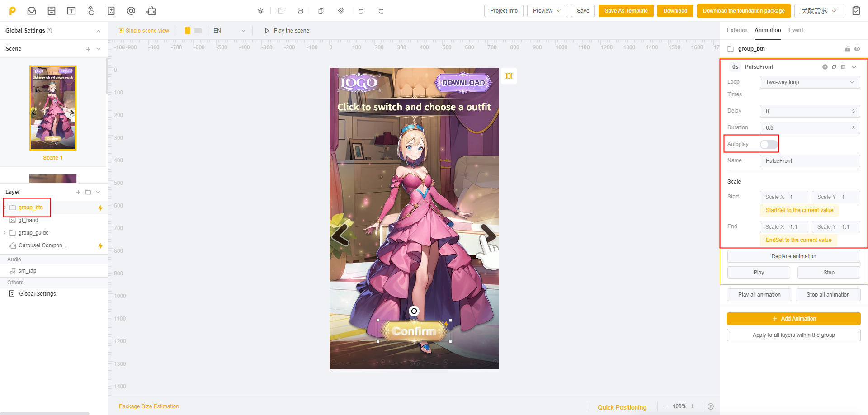Click Replace animation button
This screenshot has height=415, width=868.
tap(793, 256)
